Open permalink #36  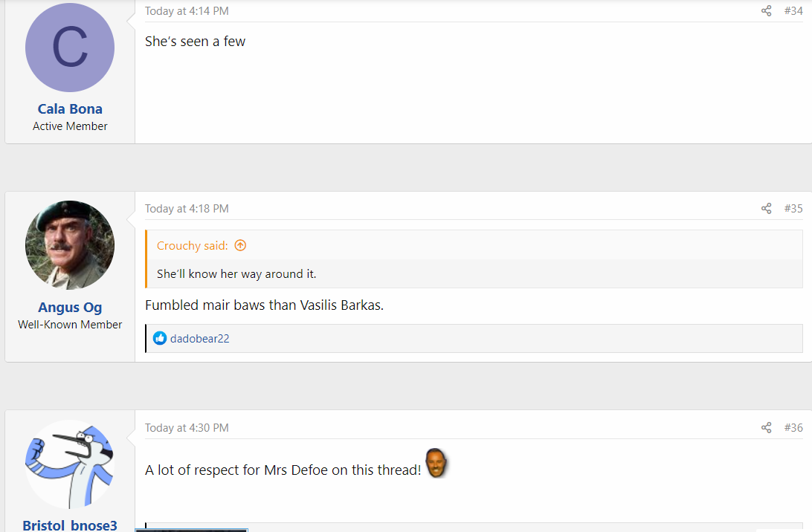pyautogui.click(x=793, y=427)
